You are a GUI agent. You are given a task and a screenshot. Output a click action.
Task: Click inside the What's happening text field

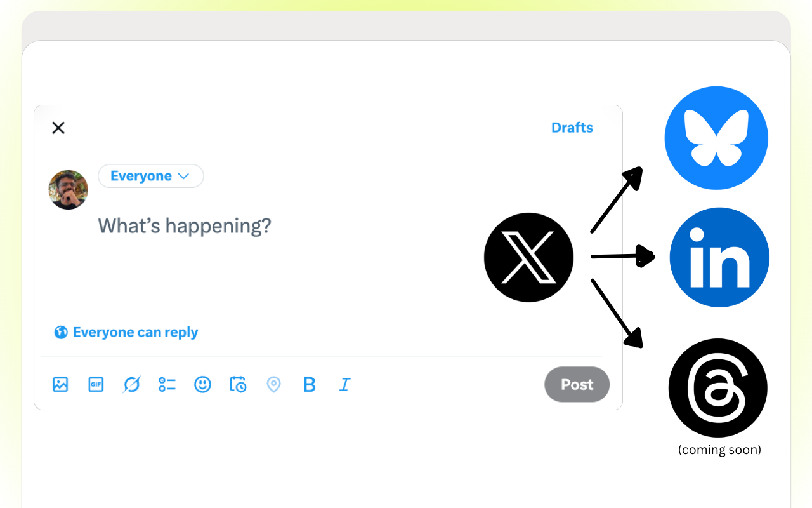(185, 225)
